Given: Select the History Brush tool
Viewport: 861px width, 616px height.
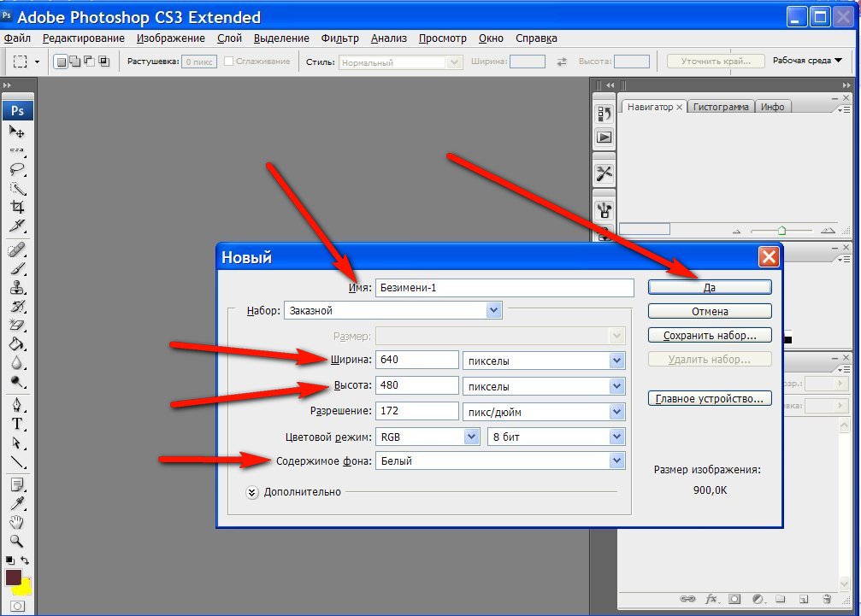Looking at the screenshot, I should [x=17, y=306].
